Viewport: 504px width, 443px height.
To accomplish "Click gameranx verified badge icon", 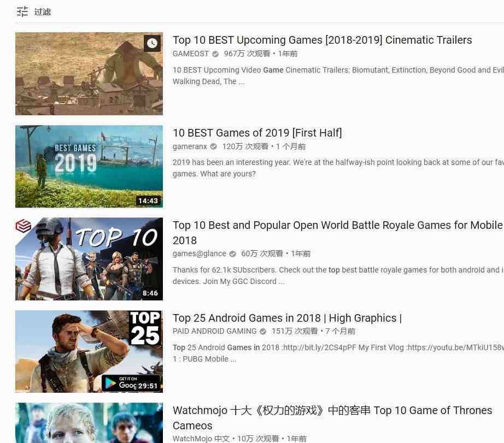I will point(213,147).
